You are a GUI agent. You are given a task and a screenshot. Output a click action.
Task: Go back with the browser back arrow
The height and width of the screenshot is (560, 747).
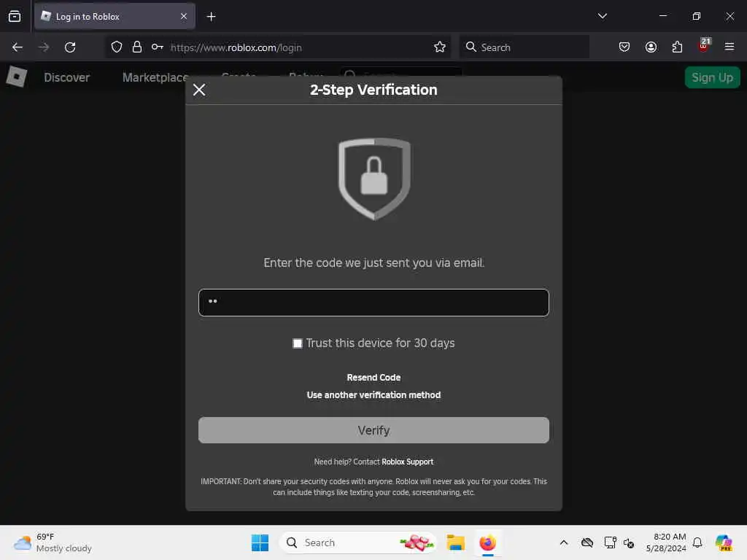coord(18,47)
